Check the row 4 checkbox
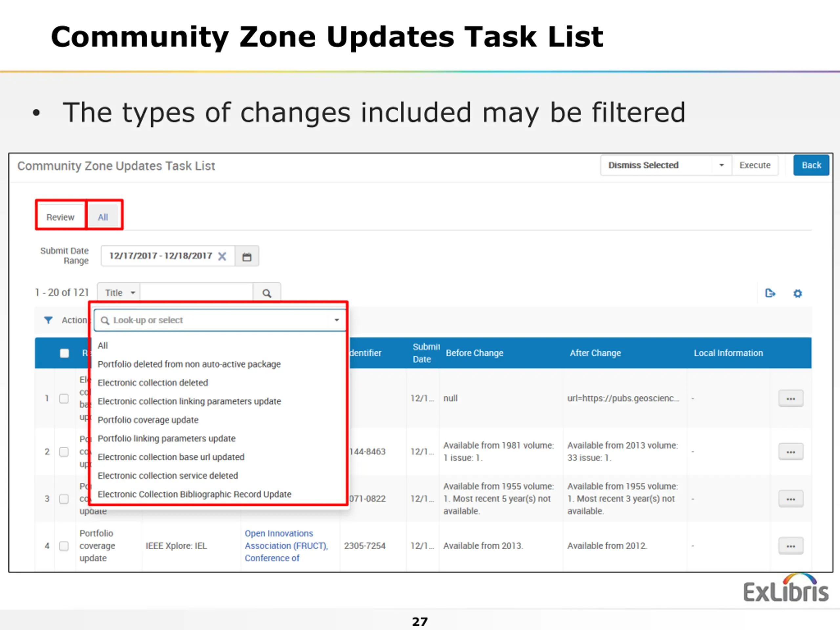This screenshot has height=630, width=840. [x=64, y=546]
